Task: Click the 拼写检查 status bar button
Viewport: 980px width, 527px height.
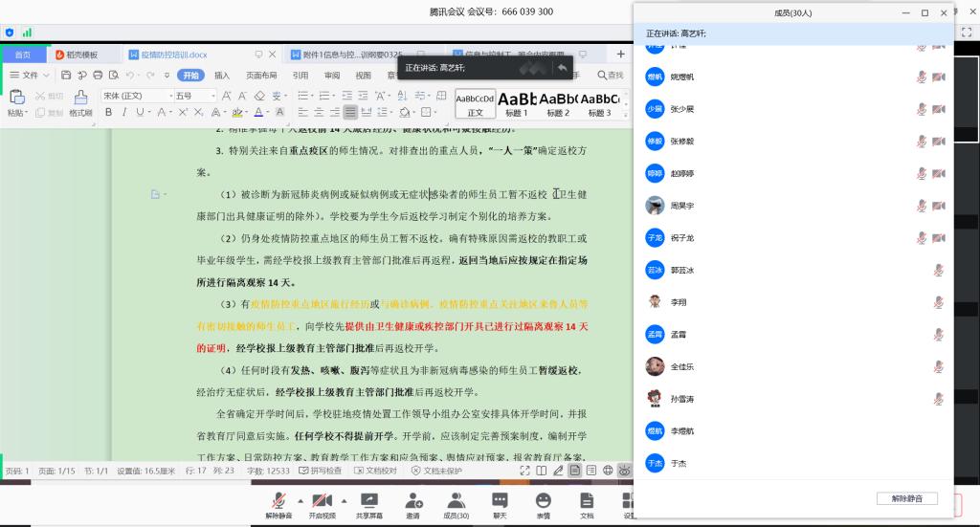Action: [x=321, y=471]
